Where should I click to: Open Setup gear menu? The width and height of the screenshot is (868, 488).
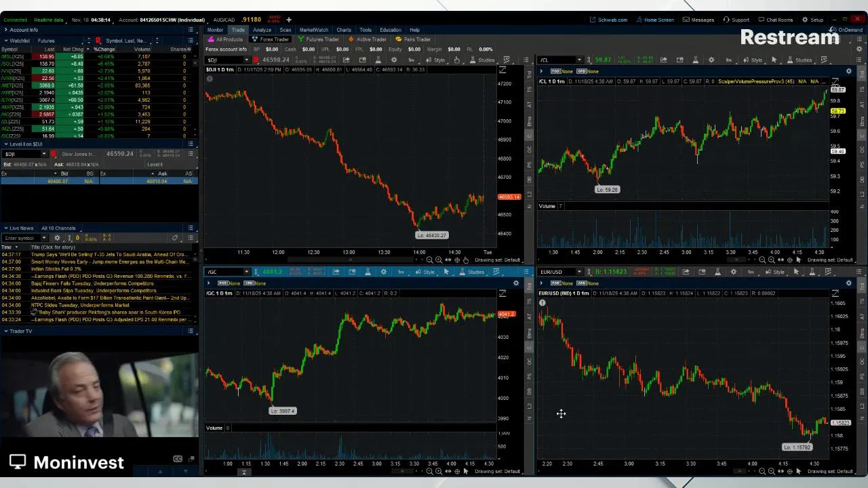coord(813,20)
